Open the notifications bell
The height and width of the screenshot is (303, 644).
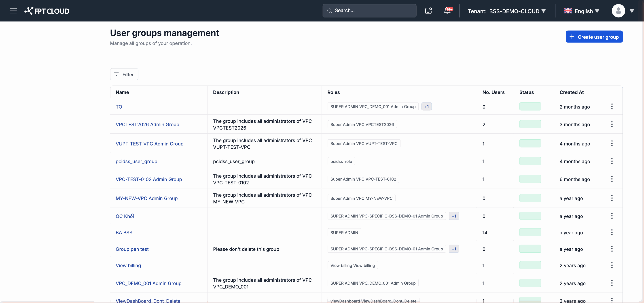point(448,11)
